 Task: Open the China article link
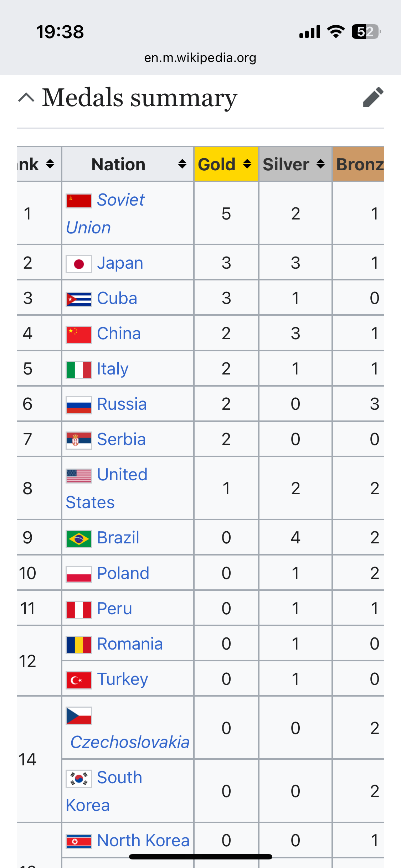[119, 334]
